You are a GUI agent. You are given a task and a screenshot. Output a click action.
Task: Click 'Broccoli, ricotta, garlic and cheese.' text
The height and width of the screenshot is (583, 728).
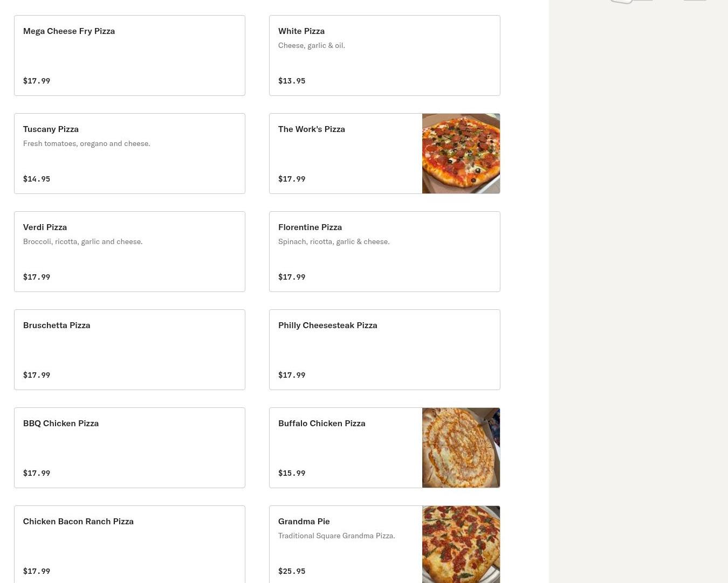83,241
